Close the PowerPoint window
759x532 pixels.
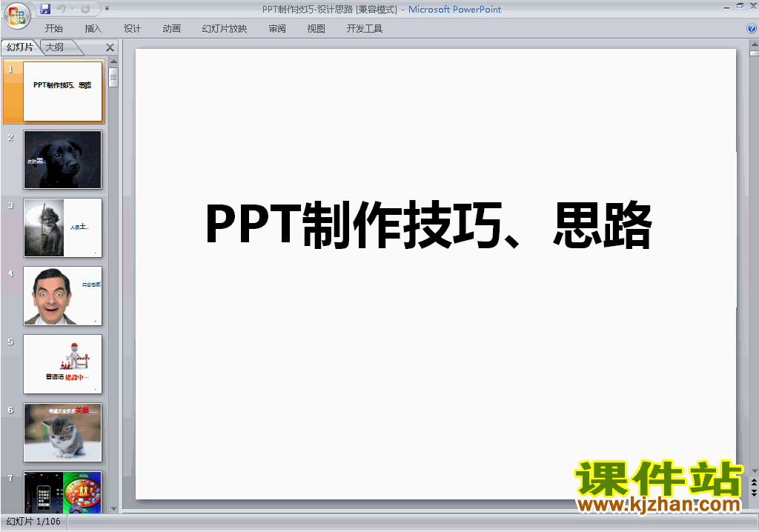753,6
